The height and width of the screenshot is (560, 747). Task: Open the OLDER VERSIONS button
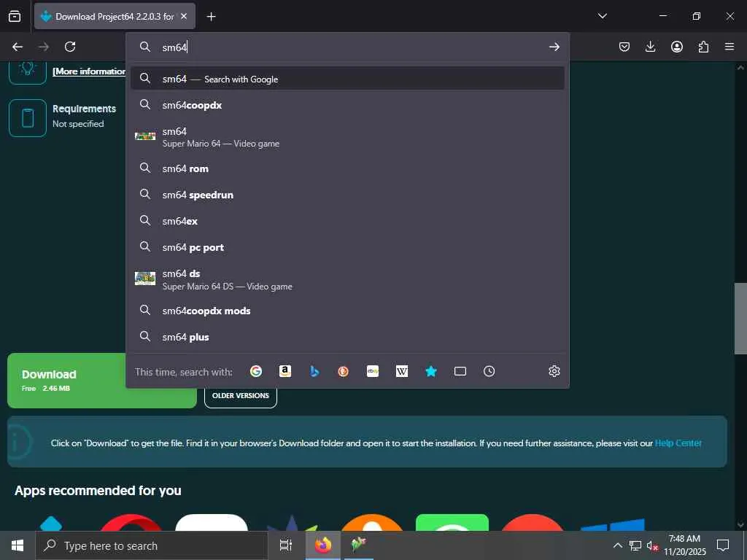[x=241, y=396]
